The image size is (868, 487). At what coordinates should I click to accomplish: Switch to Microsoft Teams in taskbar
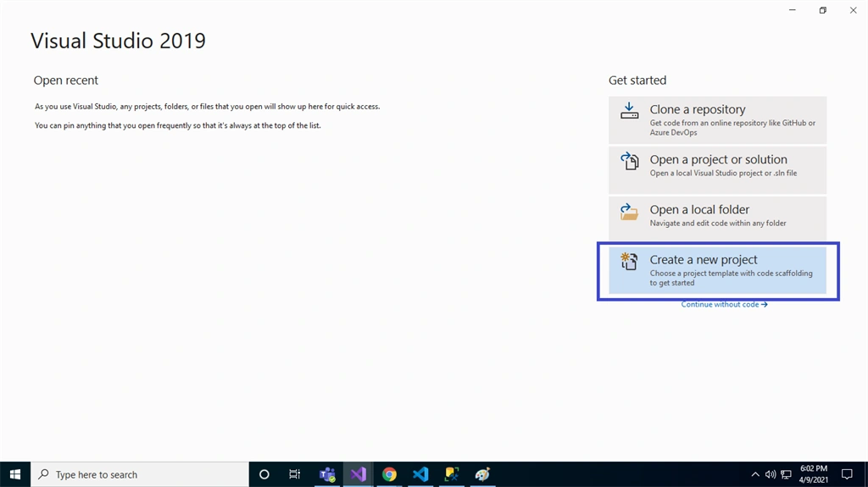pos(327,474)
